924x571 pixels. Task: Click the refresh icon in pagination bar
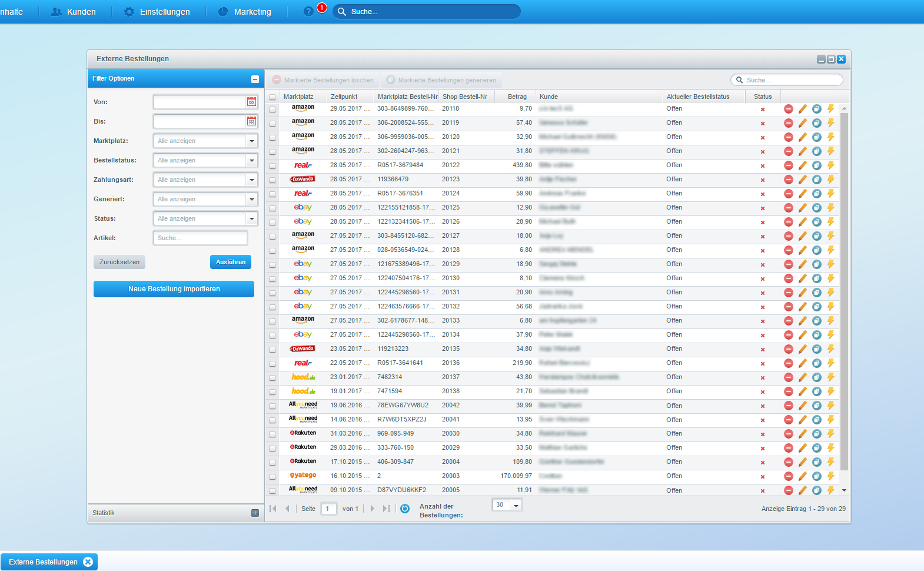(405, 509)
